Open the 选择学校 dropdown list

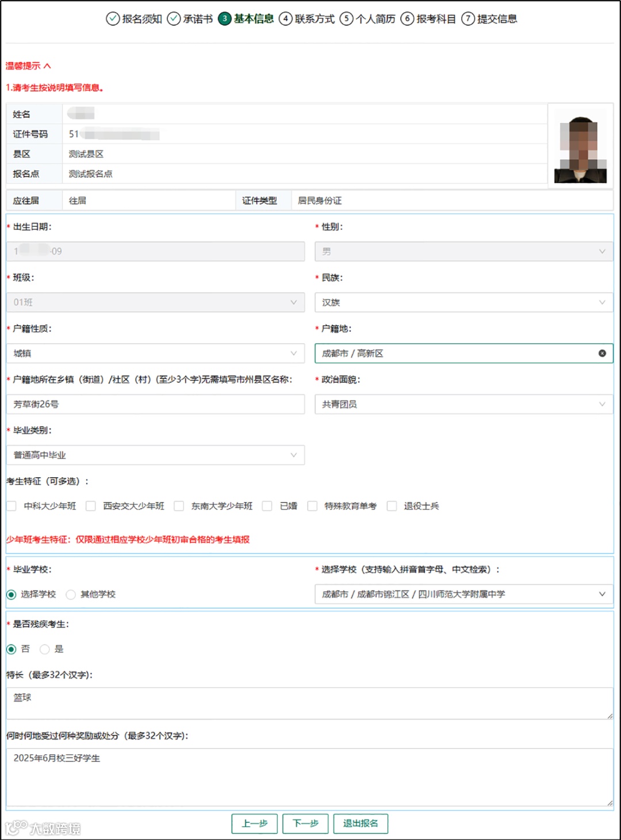601,594
